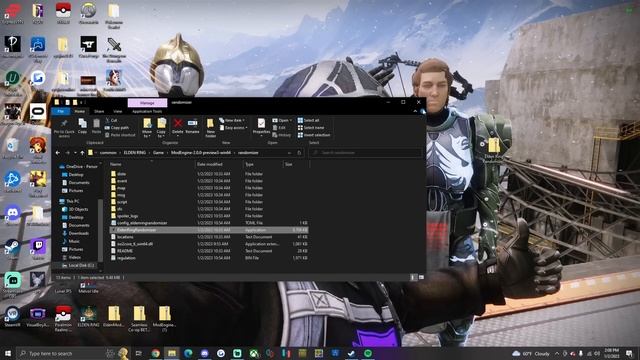Open the Xbox app on taskbar
Screen dimensions: 640x360
(253, 353)
